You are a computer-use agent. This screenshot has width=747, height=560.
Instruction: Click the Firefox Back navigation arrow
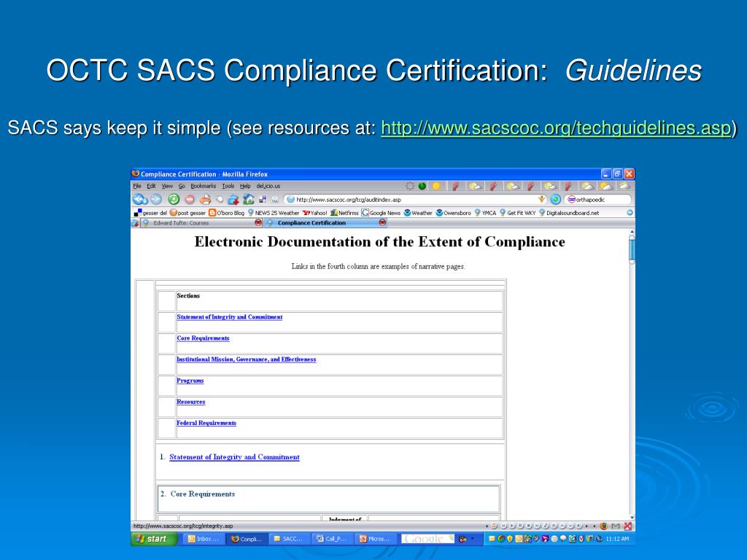(139, 200)
